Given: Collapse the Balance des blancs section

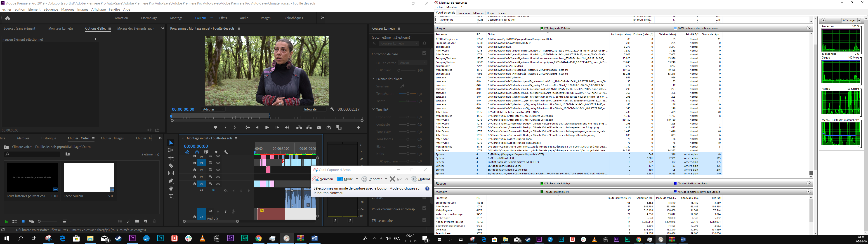Looking at the screenshot, I should (x=373, y=79).
